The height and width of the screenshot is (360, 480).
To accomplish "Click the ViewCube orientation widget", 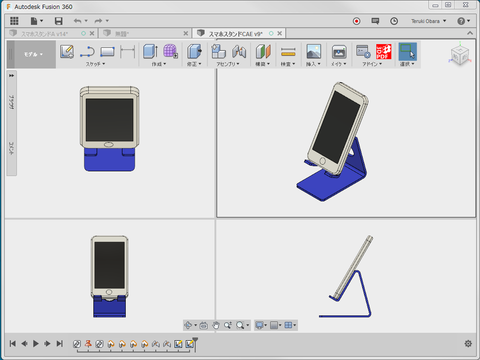I will tap(460, 55).
